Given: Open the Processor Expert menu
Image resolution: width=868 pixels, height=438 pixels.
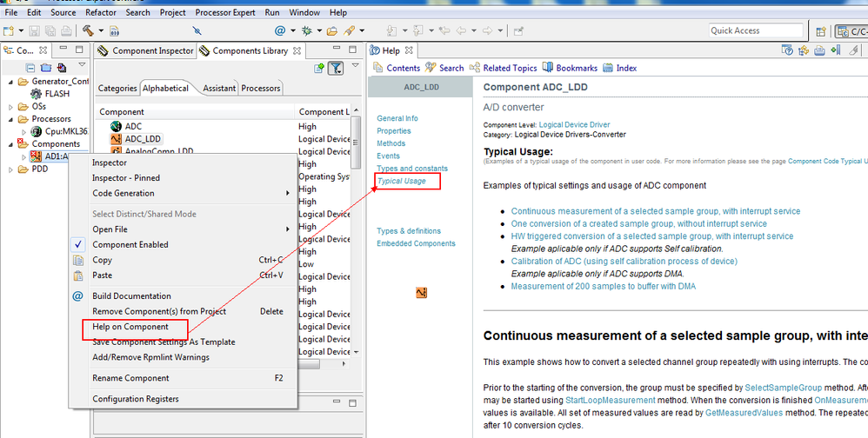Looking at the screenshot, I should (x=225, y=12).
